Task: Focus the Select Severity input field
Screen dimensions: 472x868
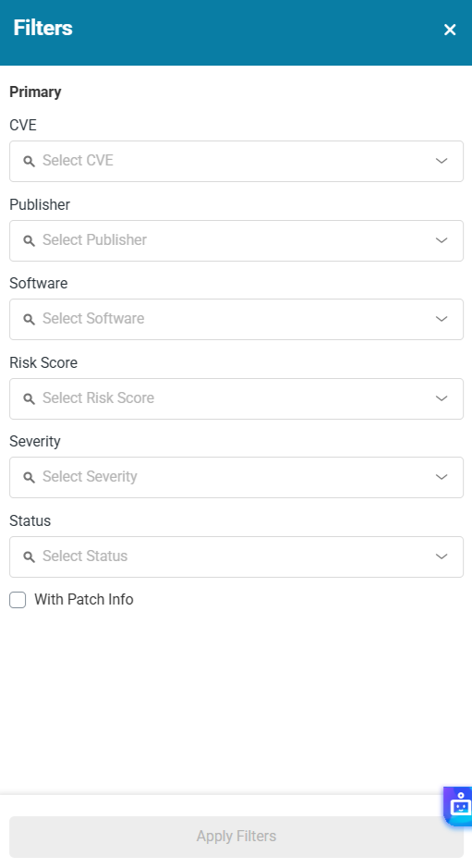Action: click(236, 477)
